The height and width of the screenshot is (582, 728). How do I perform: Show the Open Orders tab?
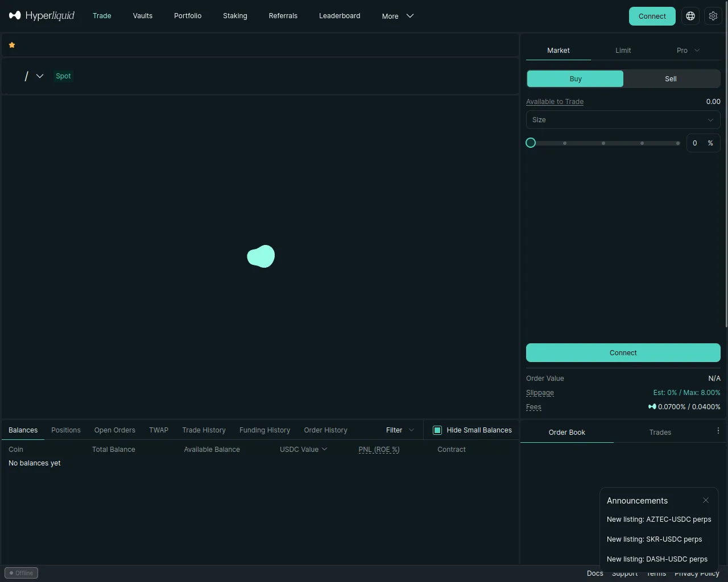115,430
